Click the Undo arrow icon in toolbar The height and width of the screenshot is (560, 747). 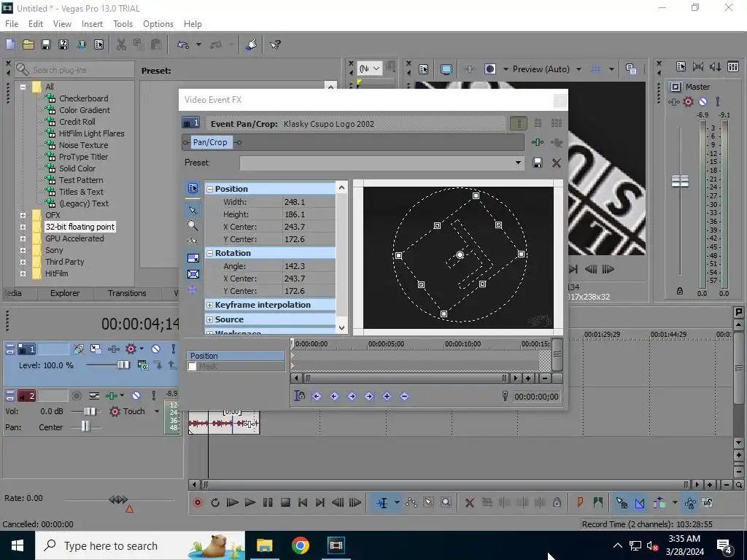click(183, 44)
